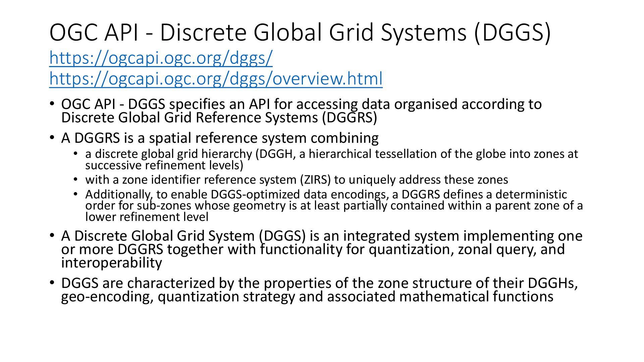Click sub-bullet about discrete global grid hierarchy (DGGH)
This screenshot has width=644, height=362.
click(332, 160)
